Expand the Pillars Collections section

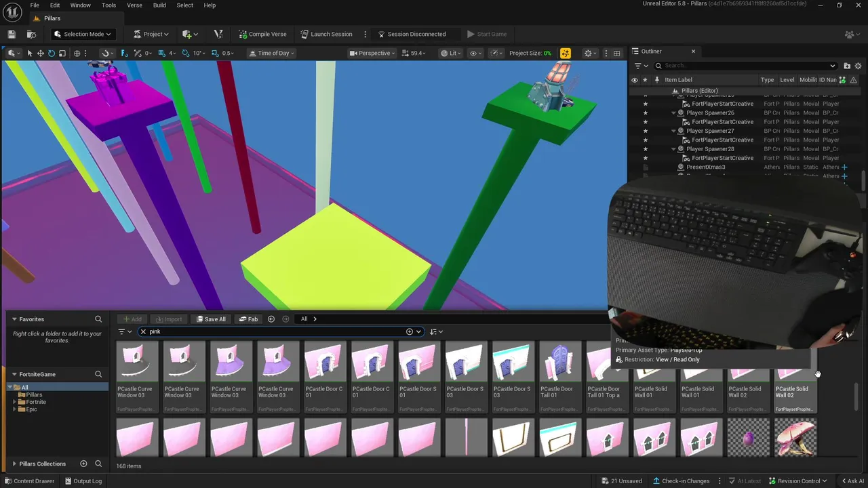coord(14,464)
